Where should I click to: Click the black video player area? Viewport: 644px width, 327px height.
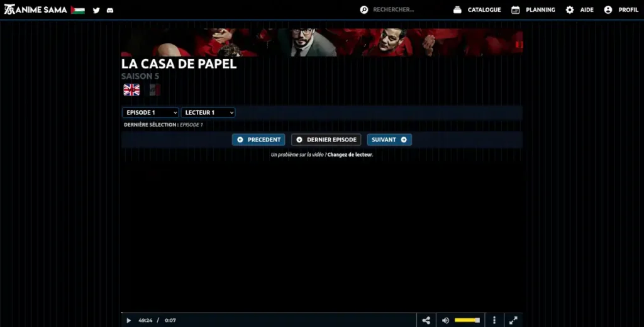[322, 236]
